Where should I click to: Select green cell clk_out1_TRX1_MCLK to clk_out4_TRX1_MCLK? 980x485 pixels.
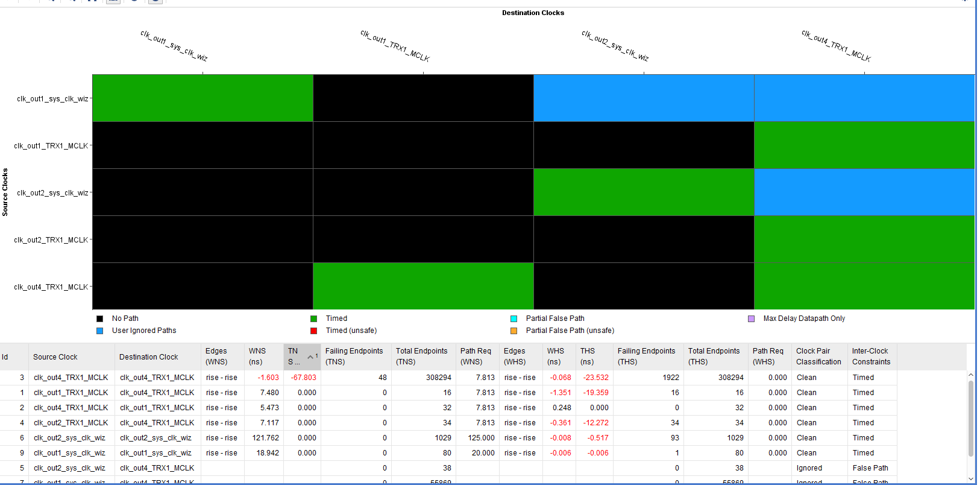point(864,145)
